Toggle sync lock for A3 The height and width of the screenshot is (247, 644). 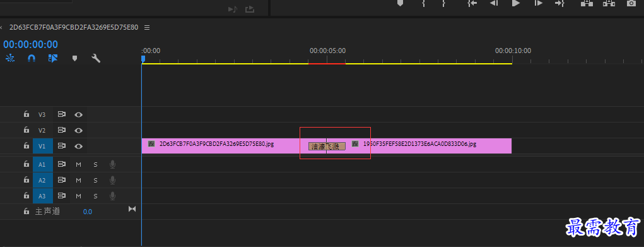coord(62,196)
